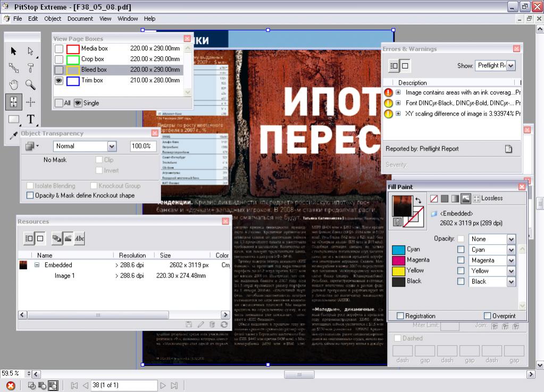Select the Zoom magnifier tool
Screen dimensions: 544x392
[x=30, y=85]
